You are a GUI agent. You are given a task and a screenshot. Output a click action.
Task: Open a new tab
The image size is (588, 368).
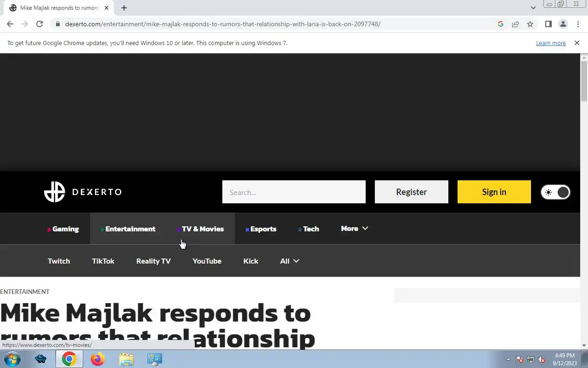point(124,8)
